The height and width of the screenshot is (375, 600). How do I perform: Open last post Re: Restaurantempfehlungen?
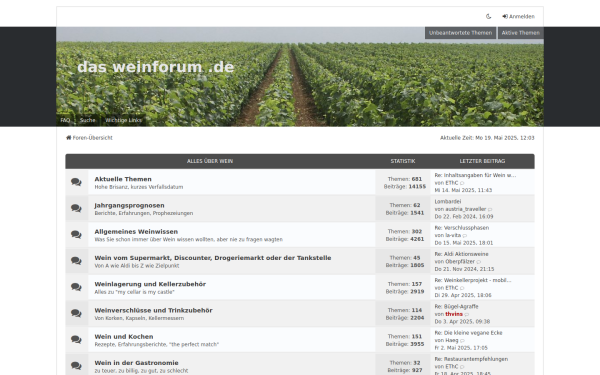pos(471,359)
